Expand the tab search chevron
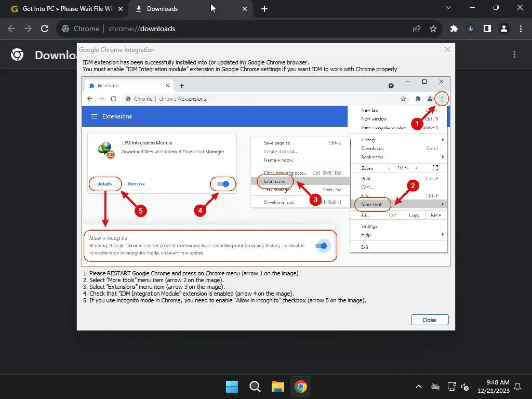The height and width of the screenshot is (399, 532). coord(448,7)
